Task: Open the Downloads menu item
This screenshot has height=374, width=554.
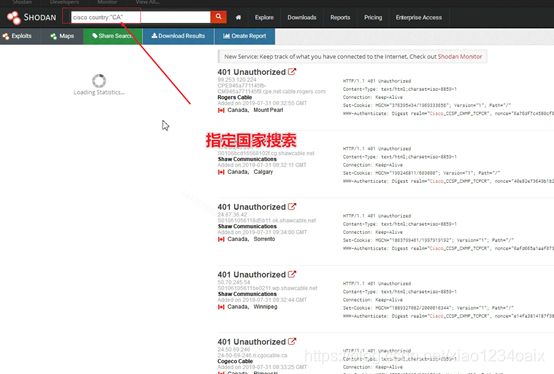Action: point(302,17)
